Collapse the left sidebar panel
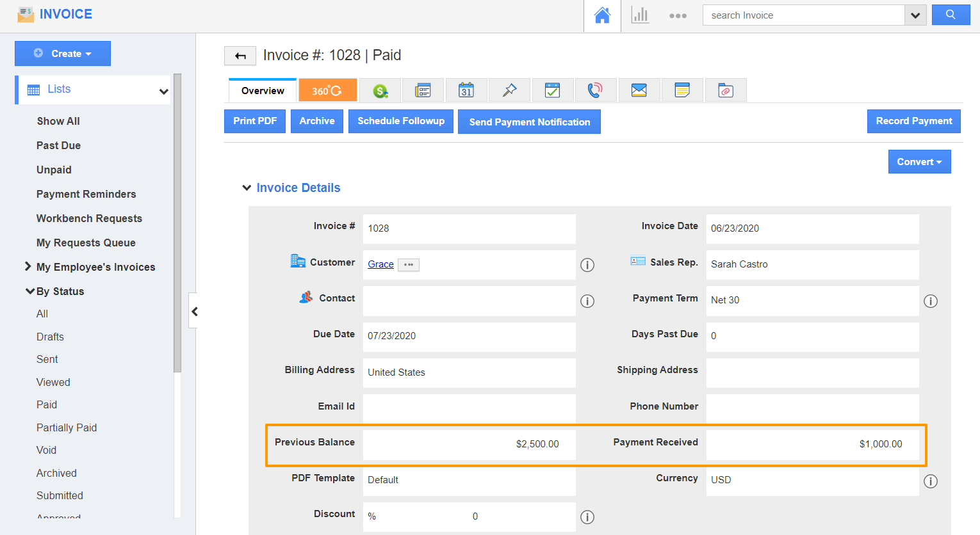The image size is (980, 535). (x=195, y=311)
